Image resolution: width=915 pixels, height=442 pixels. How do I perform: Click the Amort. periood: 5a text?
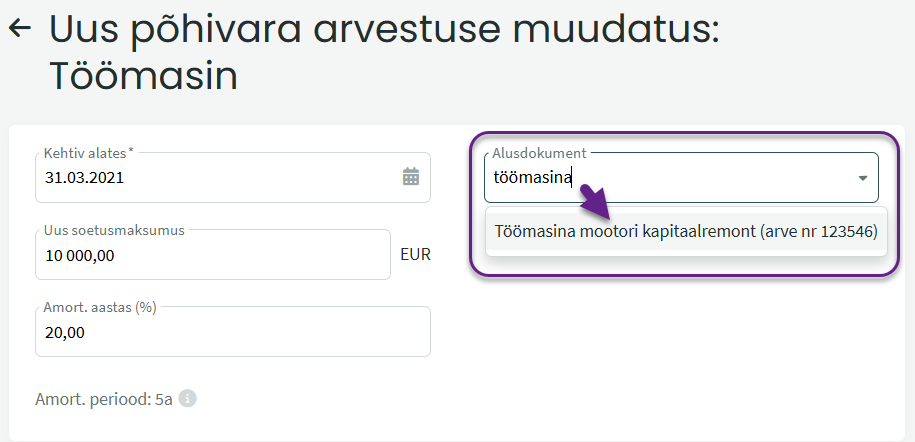pos(104,399)
